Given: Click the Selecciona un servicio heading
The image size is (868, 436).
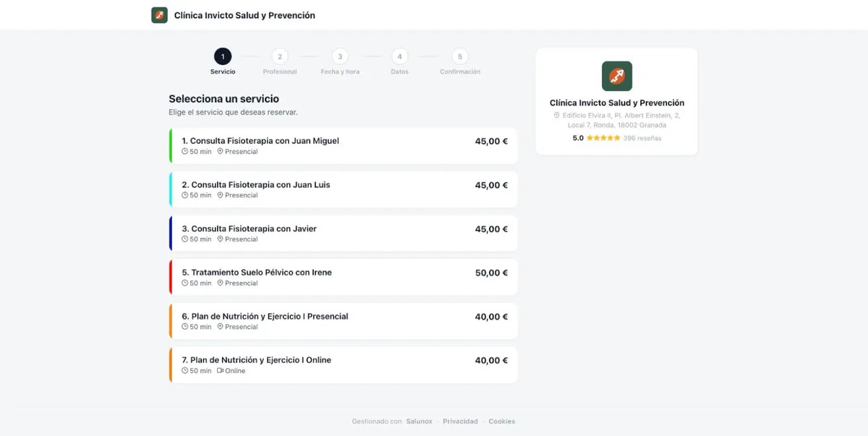Looking at the screenshot, I should [224, 99].
